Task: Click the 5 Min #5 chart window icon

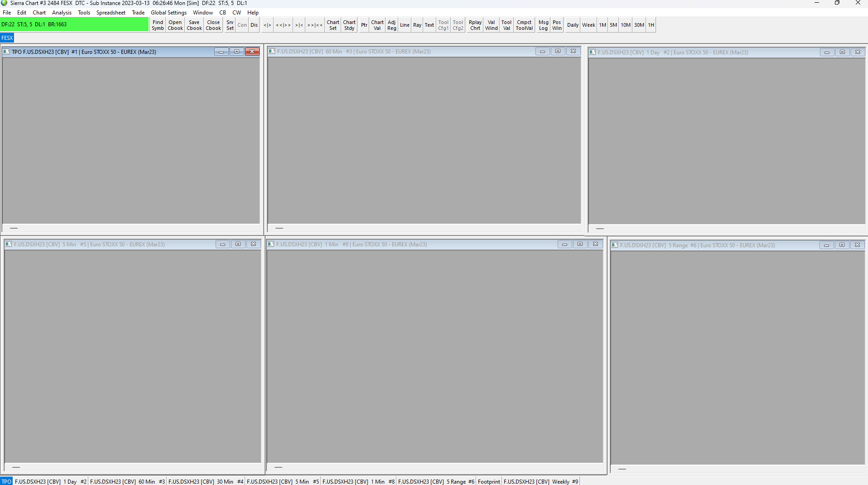Action: pos(8,244)
